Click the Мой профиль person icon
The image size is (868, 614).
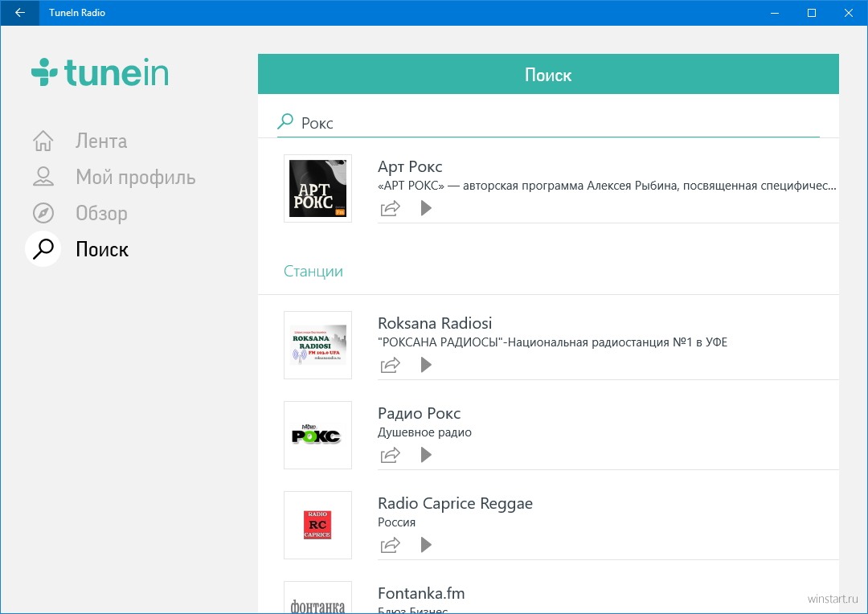[x=43, y=177]
